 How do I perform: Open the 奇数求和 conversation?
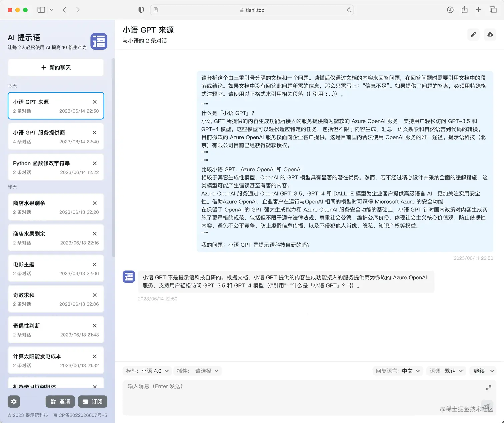pyautogui.click(x=56, y=299)
